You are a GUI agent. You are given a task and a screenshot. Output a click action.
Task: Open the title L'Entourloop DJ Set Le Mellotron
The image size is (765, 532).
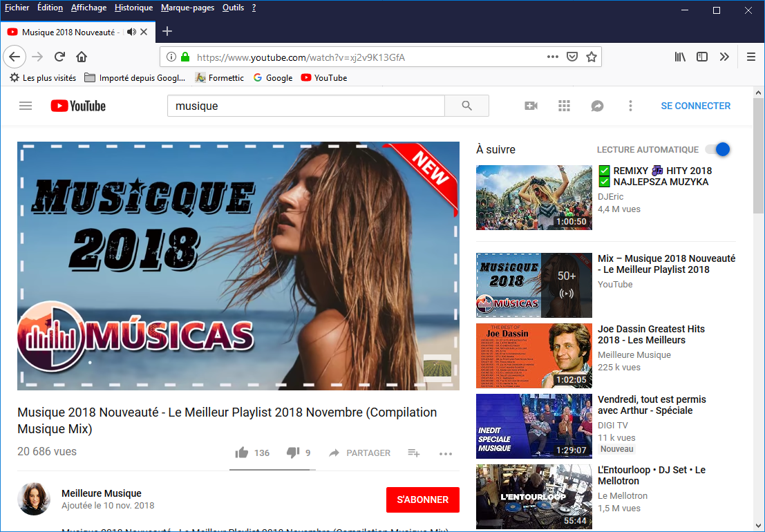tap(652, 475)
